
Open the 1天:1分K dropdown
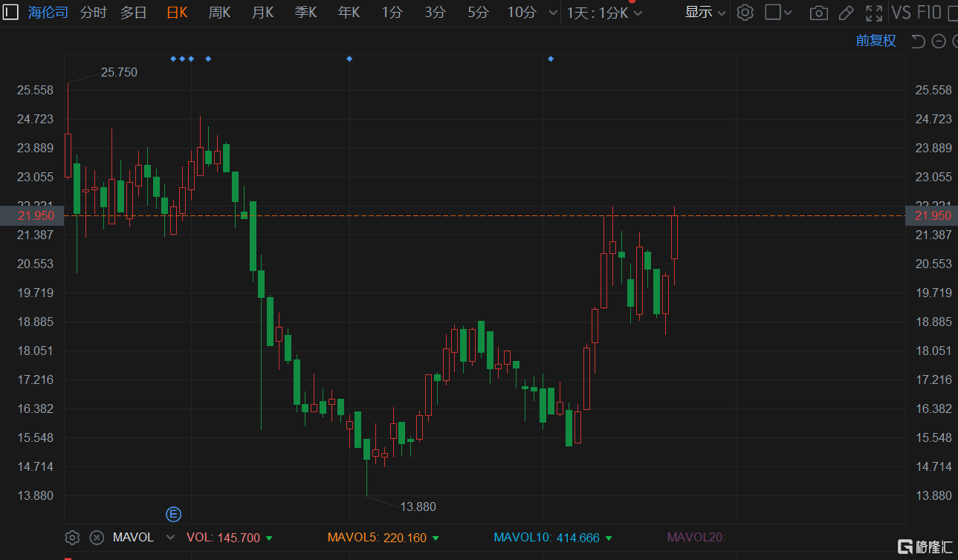(604, 13)
